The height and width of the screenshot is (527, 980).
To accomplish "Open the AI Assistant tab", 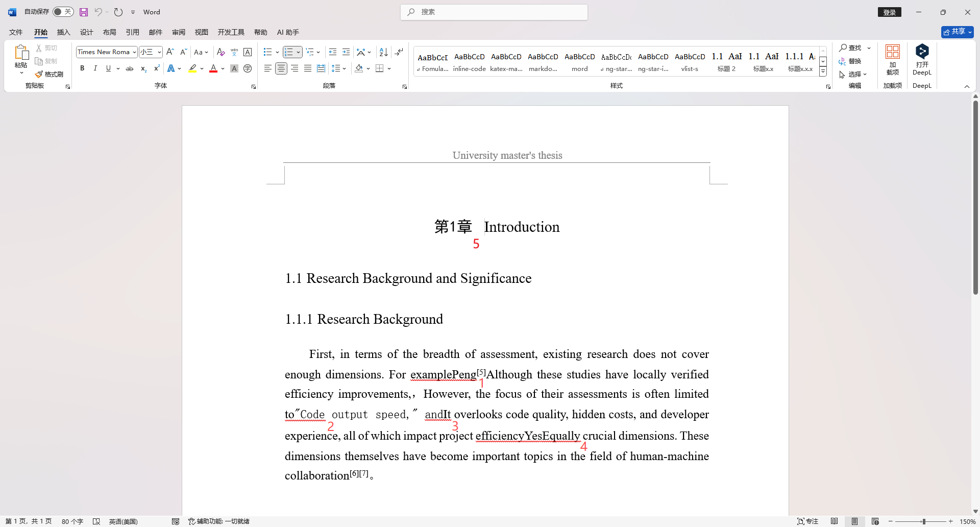I will click(288, 32).
